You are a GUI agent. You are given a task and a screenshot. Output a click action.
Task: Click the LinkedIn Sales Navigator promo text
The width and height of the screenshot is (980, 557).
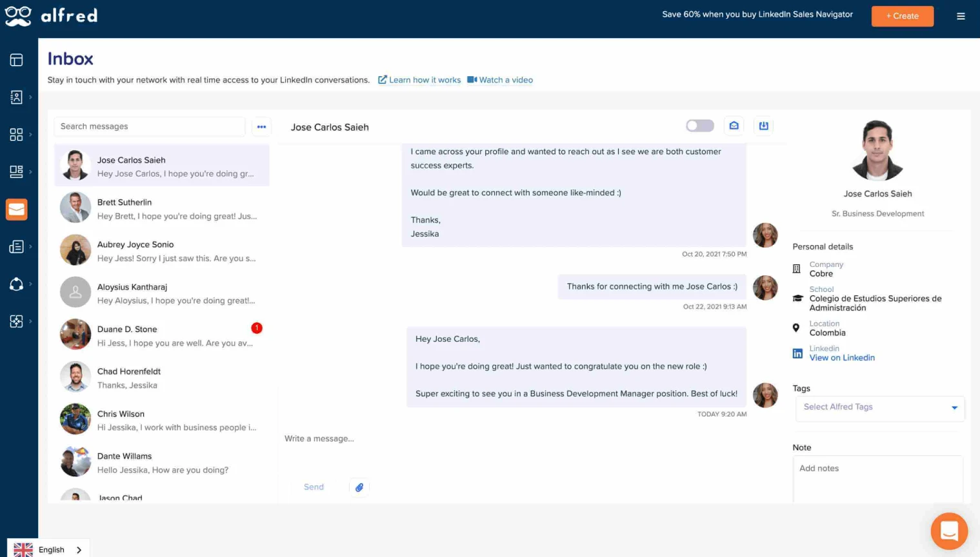pos(757,14)
